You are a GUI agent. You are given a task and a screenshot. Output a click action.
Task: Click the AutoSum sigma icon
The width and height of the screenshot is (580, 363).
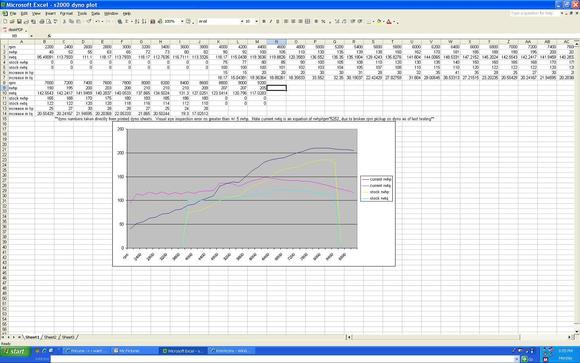(126, 21)
